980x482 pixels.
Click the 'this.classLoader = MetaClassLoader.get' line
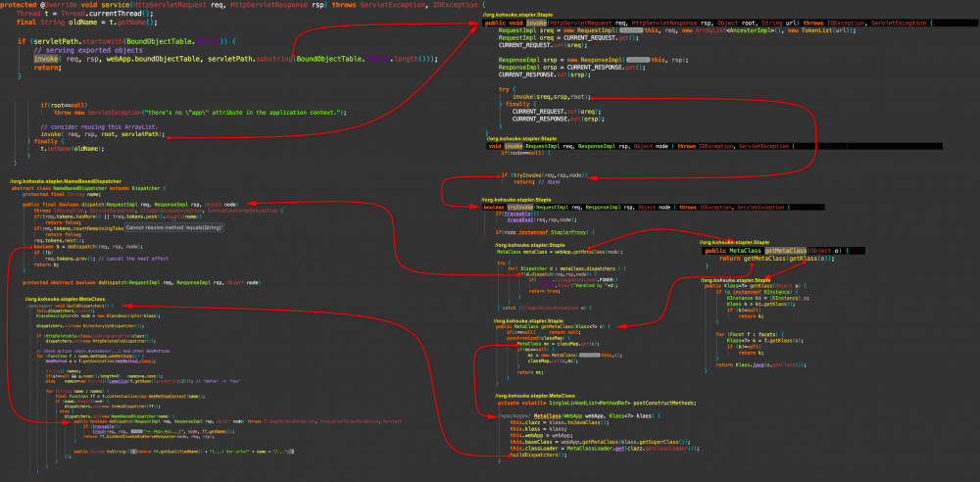tap(603, 449)
